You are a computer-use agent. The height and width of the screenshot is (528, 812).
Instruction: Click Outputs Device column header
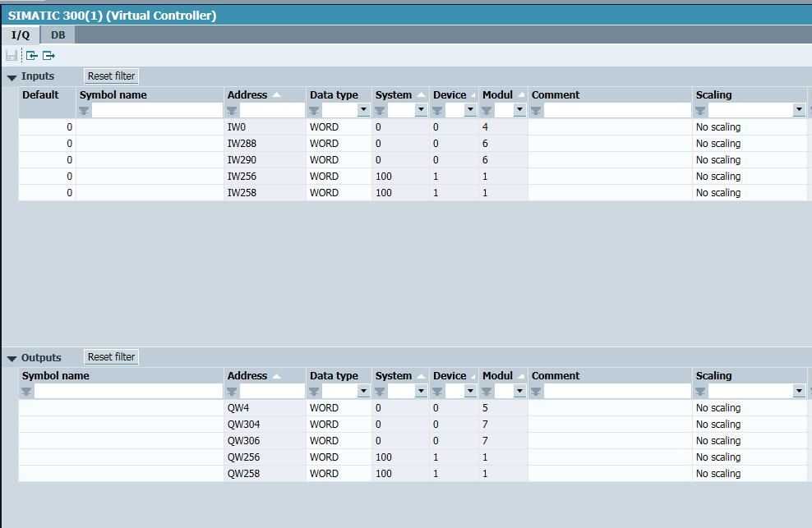coord(454,376)
